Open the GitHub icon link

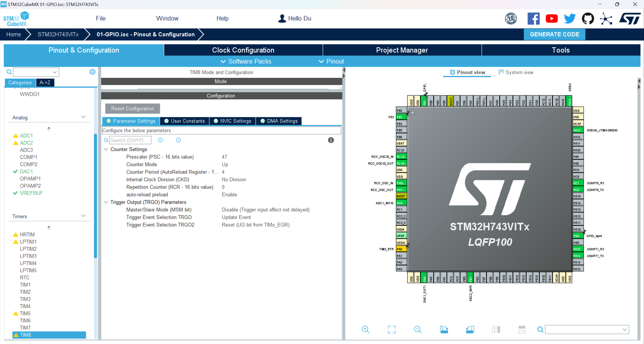[x=588, y=19]
